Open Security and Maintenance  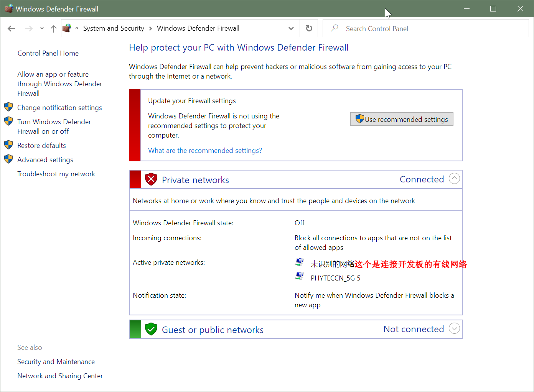pyautogui.click(x=56, y=362)
